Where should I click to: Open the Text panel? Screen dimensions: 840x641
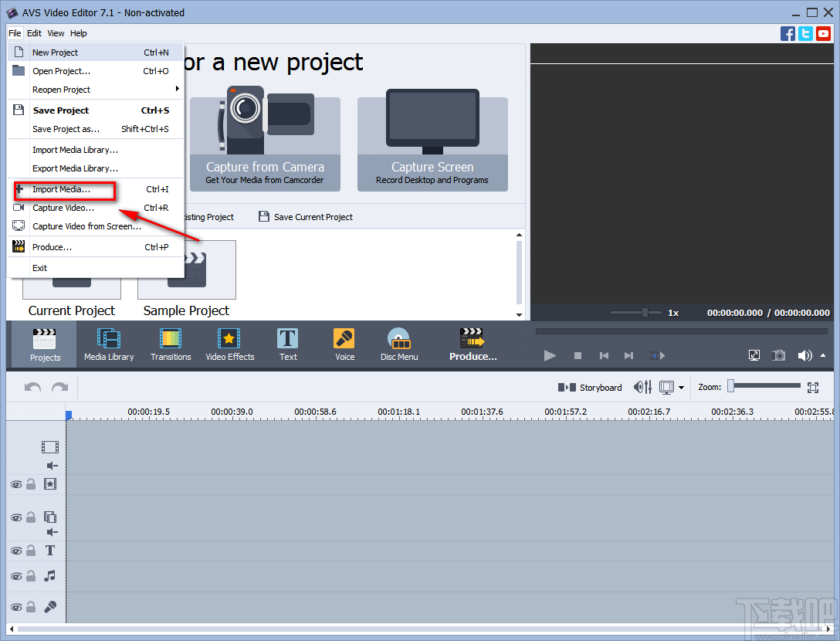(x=288, y=344)
